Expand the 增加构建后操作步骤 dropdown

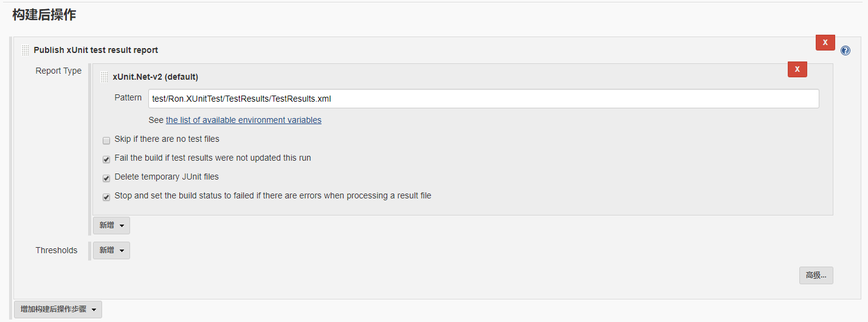58,309
